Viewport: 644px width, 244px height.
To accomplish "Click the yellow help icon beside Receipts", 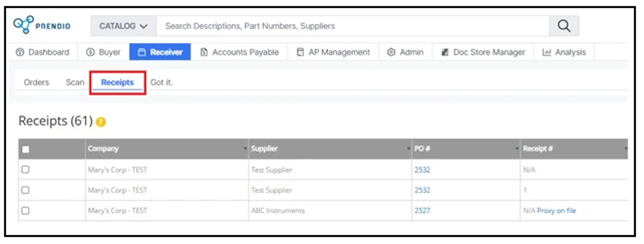I will point(100,122).
